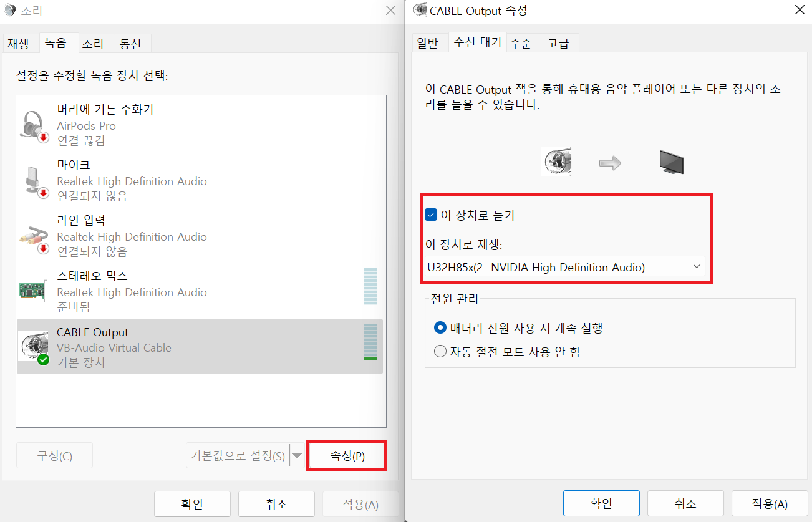
Task: Click the speaker icon in Sound title bar
Action: 9,11
